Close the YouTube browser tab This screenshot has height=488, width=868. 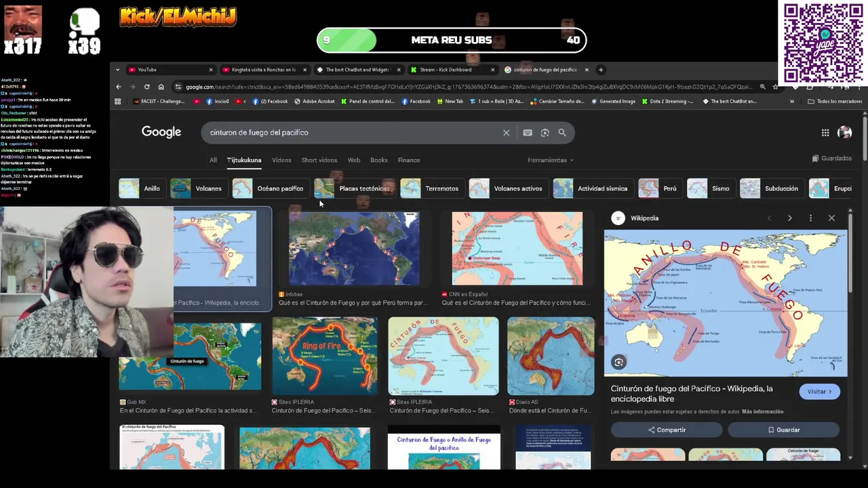(x=210, y=70)
